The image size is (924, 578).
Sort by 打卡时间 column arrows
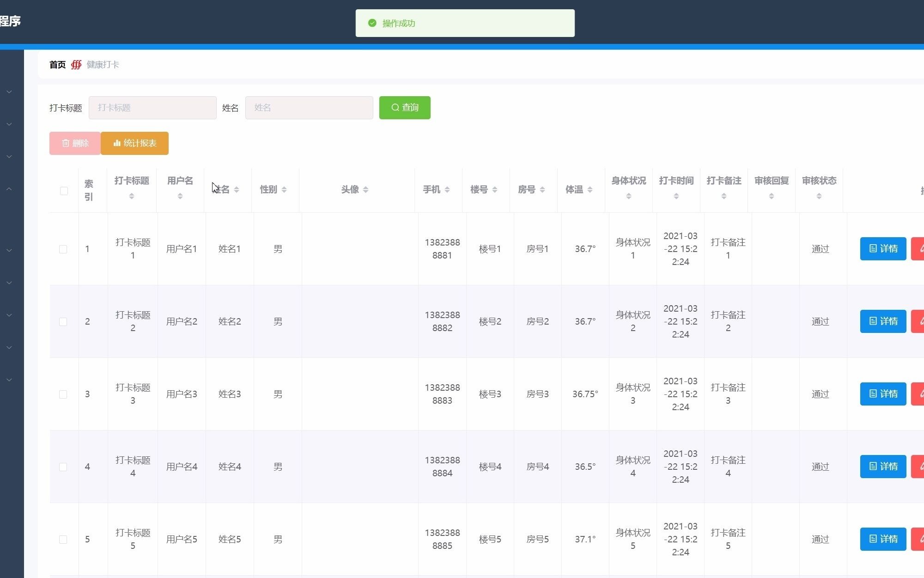[676, 197]
